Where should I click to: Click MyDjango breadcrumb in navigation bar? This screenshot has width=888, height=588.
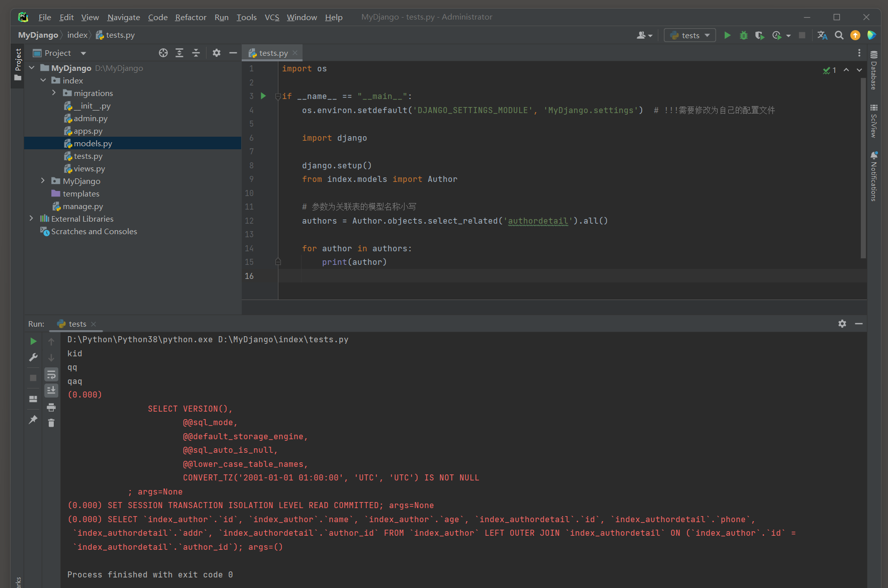click(x=38, y=35)
